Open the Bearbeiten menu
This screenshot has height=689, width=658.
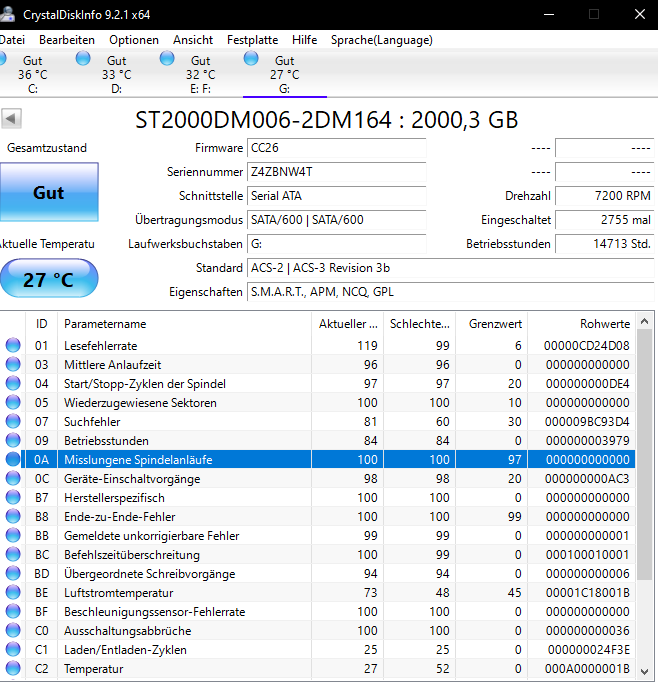(x=67, y=40)
